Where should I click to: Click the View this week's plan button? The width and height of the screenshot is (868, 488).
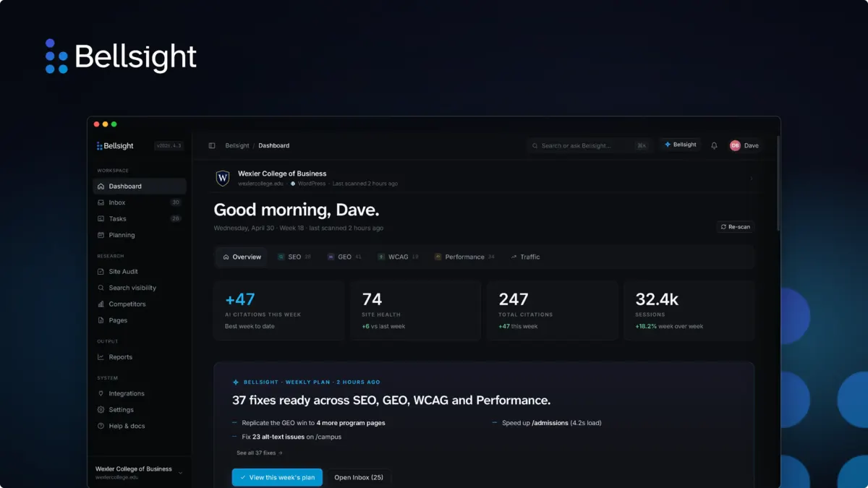pyautogui.click(x=277, y=478)
